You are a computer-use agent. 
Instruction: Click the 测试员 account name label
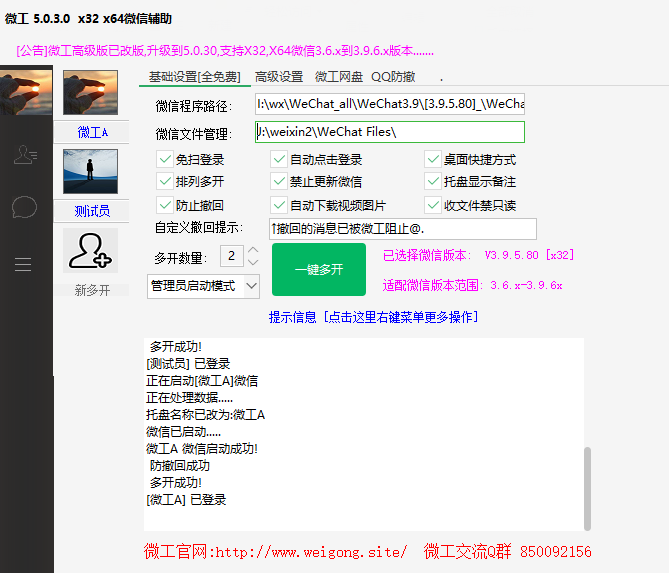92,211
